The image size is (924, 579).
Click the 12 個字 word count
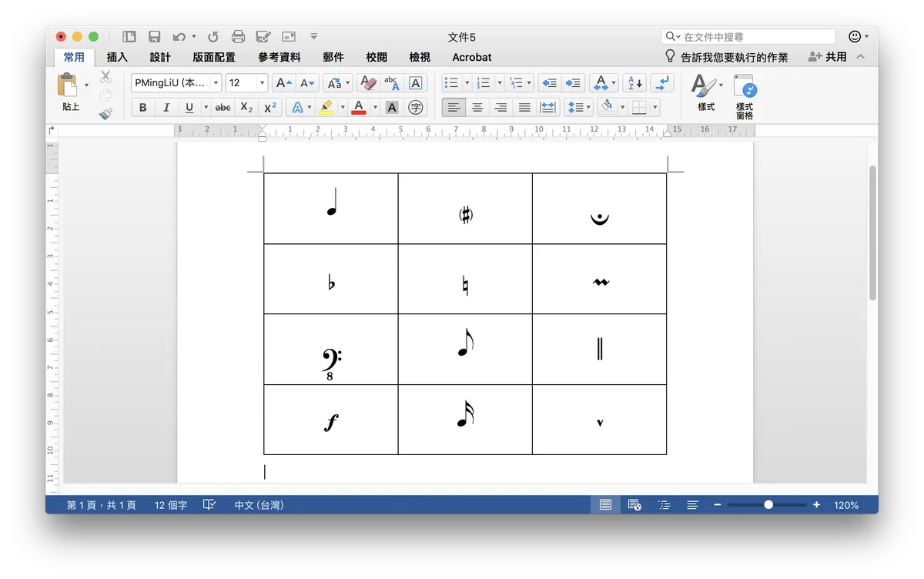pos(171,505)
